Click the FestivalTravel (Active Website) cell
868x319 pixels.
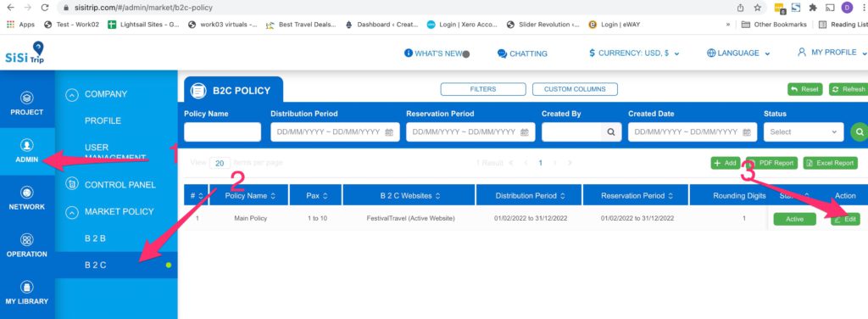[x=410, y=218]
